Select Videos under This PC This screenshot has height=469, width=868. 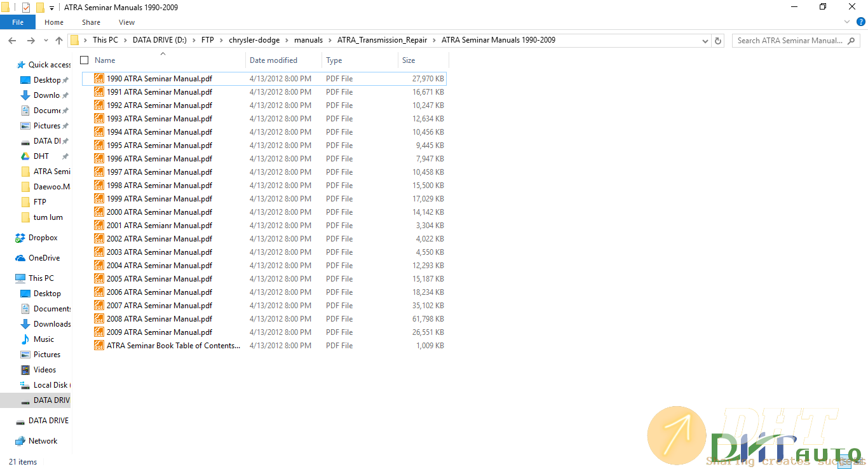click(39, 370)
